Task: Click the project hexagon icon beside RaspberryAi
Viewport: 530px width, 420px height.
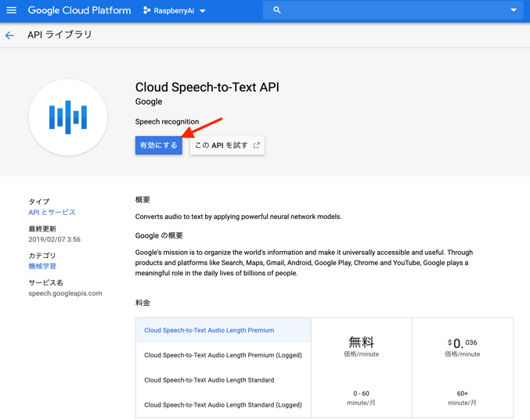Action: pos(146,10)
